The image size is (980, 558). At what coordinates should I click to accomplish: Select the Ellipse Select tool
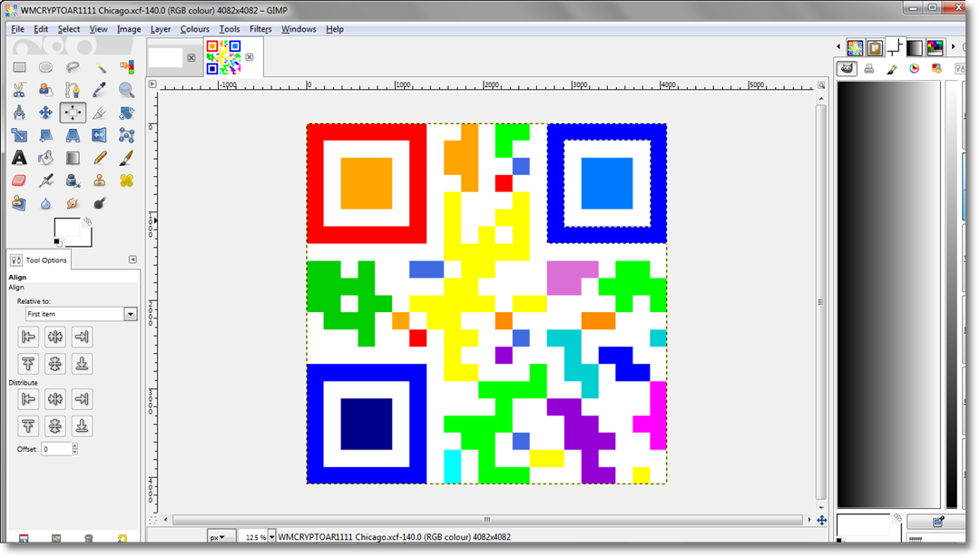(45, 67)
